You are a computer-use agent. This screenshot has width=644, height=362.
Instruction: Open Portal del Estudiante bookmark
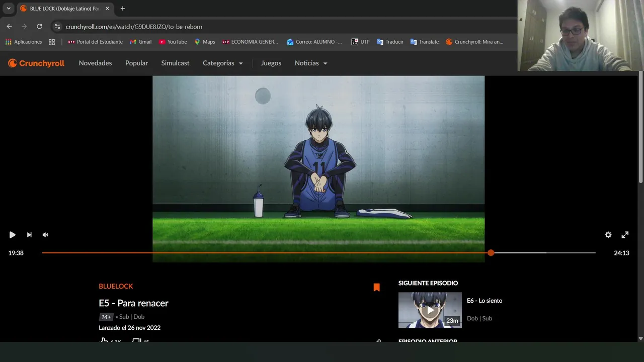[95, 42]
